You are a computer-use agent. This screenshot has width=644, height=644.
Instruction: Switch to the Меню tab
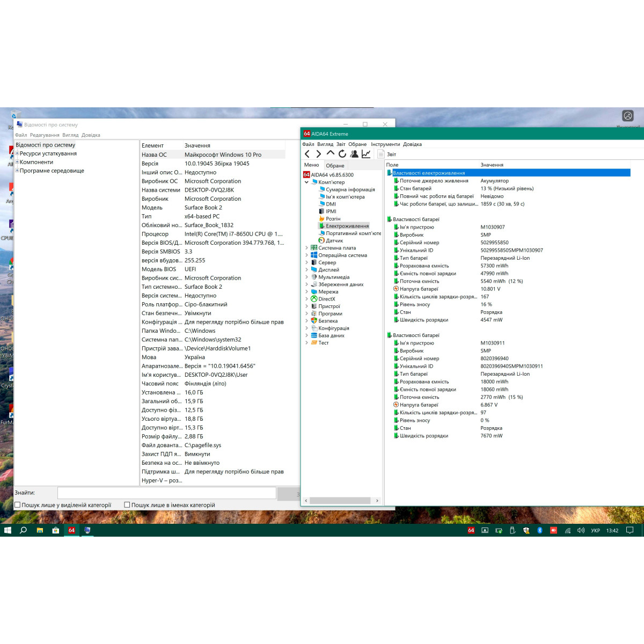tap(311, 165)
